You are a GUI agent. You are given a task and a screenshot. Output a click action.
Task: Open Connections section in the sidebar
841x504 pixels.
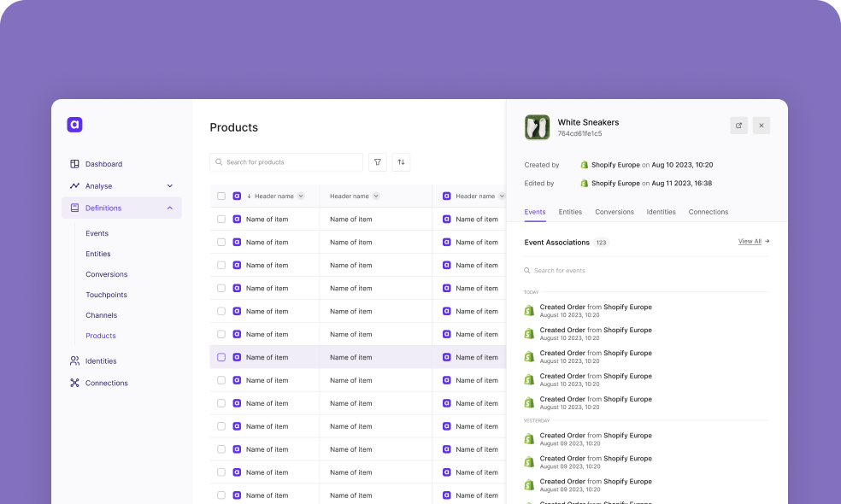coord(106,384)
